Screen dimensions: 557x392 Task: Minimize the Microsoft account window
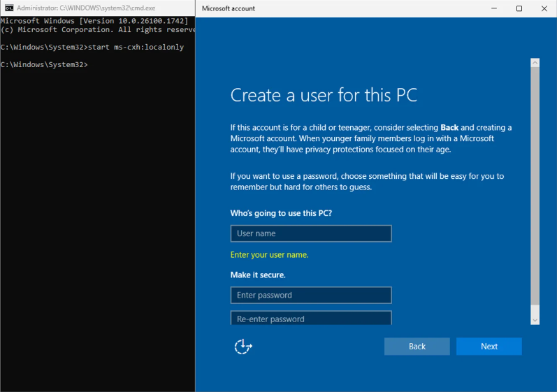tap(494, 8)
